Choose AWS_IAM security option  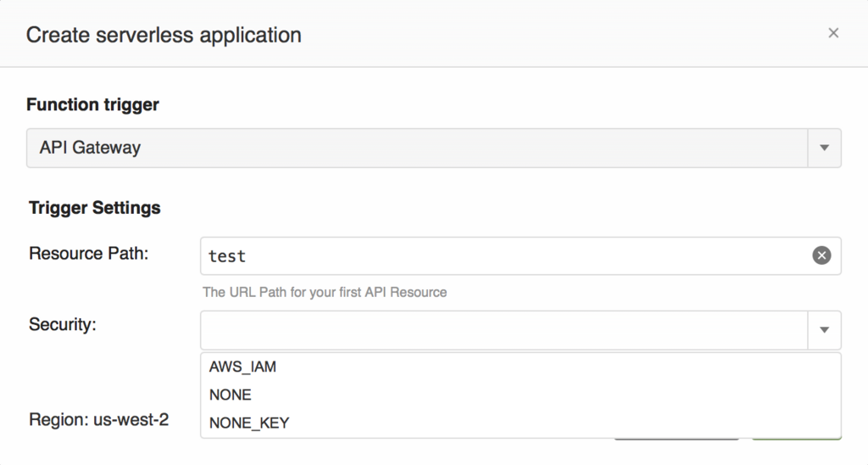point(520,367)
